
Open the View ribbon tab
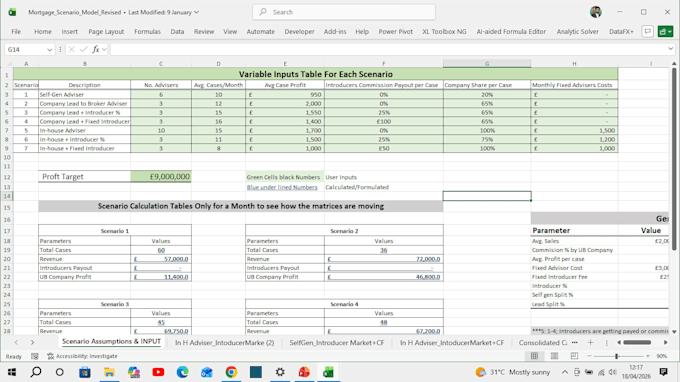(x=230, y=32)
